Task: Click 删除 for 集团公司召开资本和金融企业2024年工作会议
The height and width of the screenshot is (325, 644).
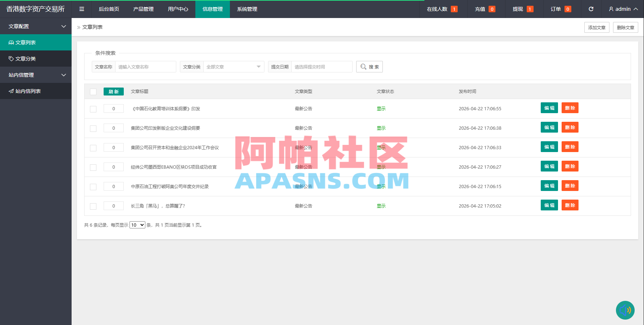Action: (570, 147)
